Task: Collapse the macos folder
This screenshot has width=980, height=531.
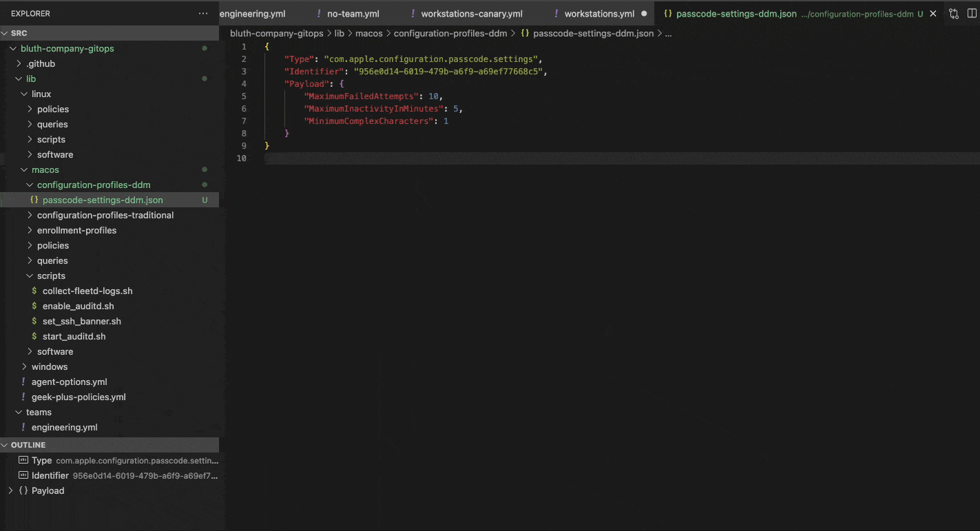Action: tap(24, 169)
